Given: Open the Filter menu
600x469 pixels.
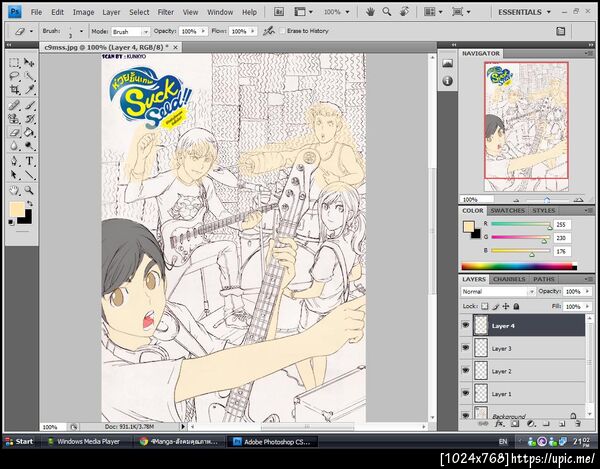Looking at the screenshot, I should [166, 12].
